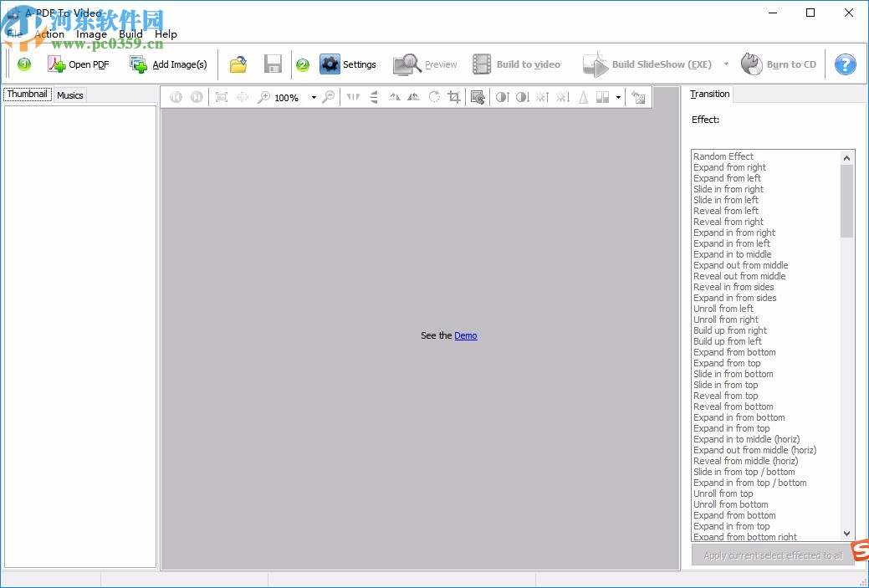Open the zoom percentage dropdown

[314, 97]
